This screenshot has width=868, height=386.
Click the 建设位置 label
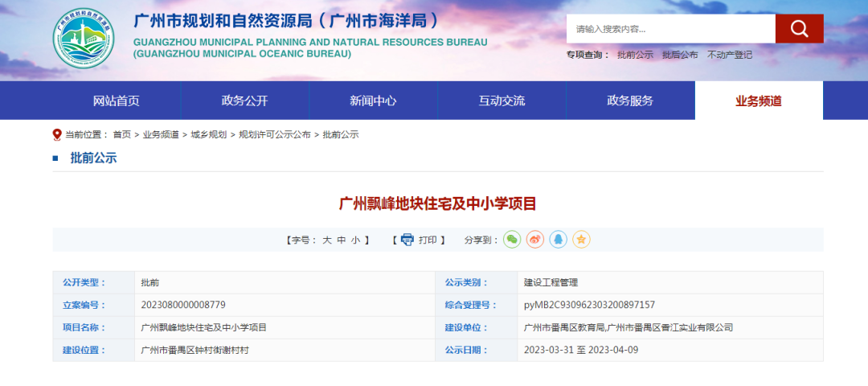[84, 350]
